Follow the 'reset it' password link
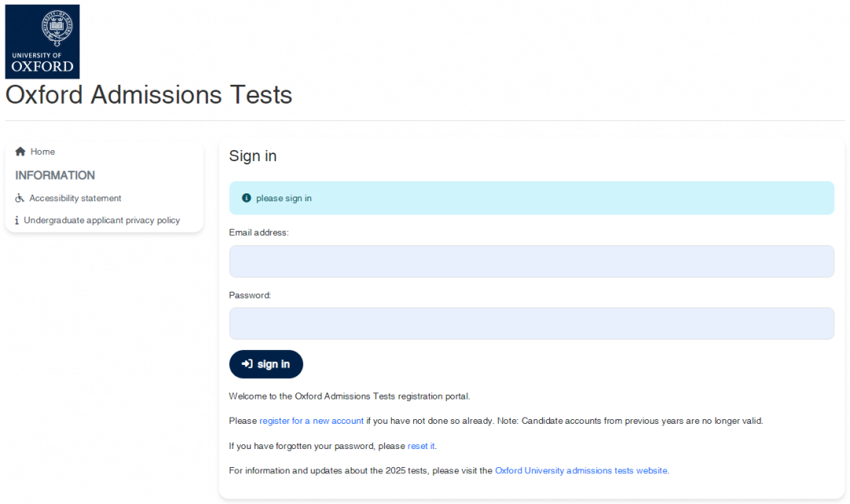850x504 pixels. click(421, 446)
